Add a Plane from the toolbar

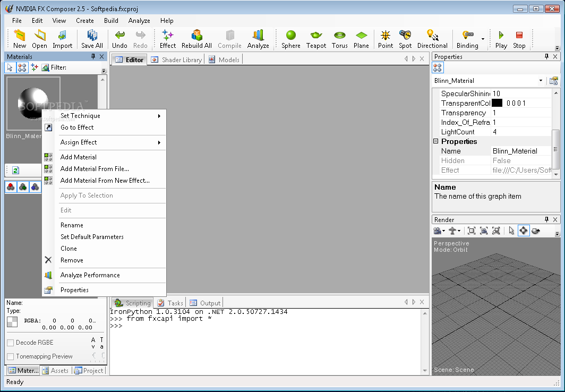click(x=361, y=39)
